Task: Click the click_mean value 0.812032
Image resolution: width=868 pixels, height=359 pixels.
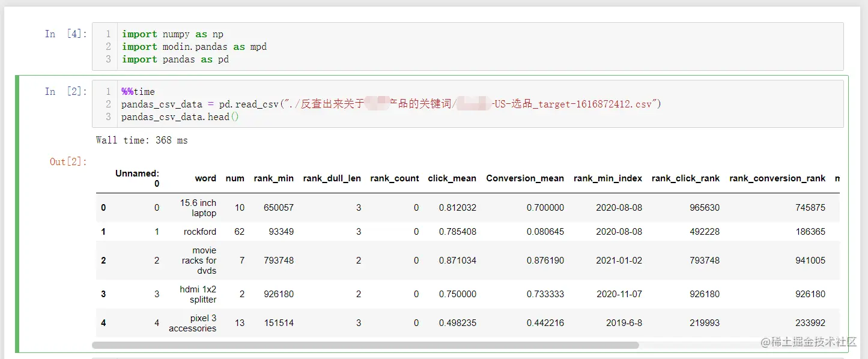Action: click(458, 208)
